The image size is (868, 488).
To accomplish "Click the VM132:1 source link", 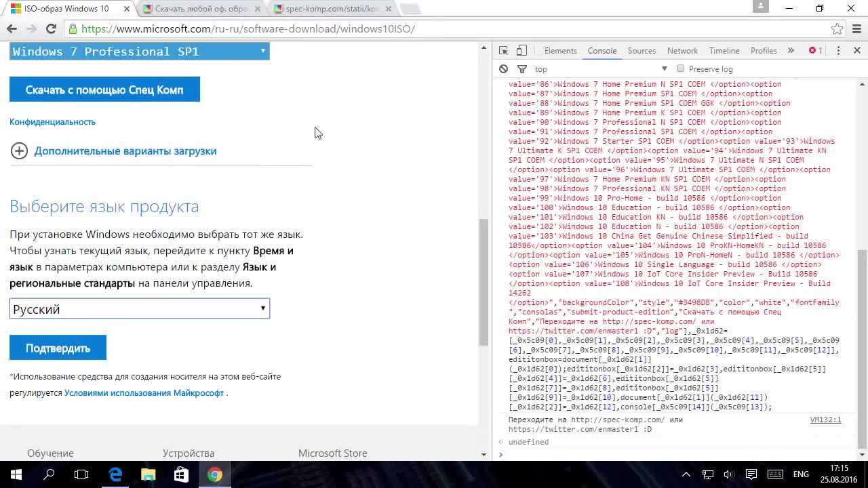I will pos(825,420).
